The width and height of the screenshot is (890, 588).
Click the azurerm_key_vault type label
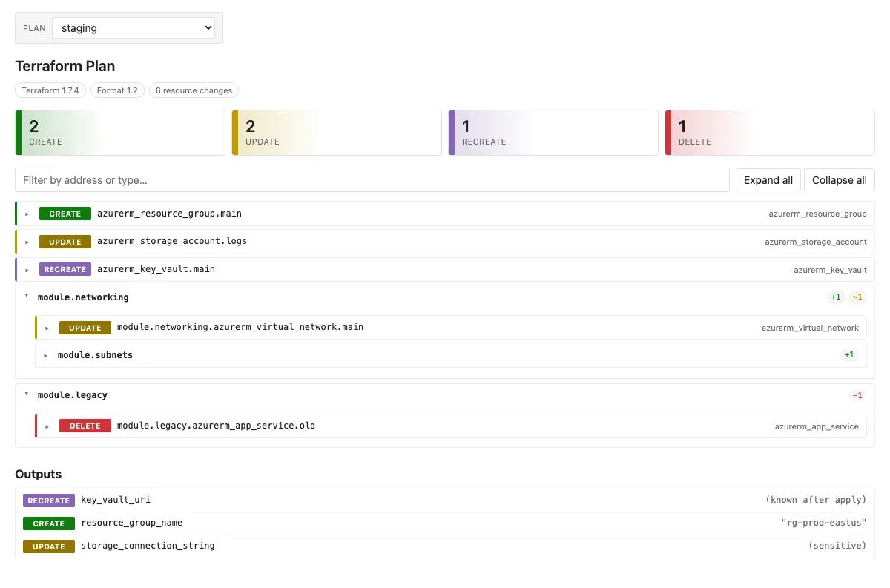click(830, 270)
